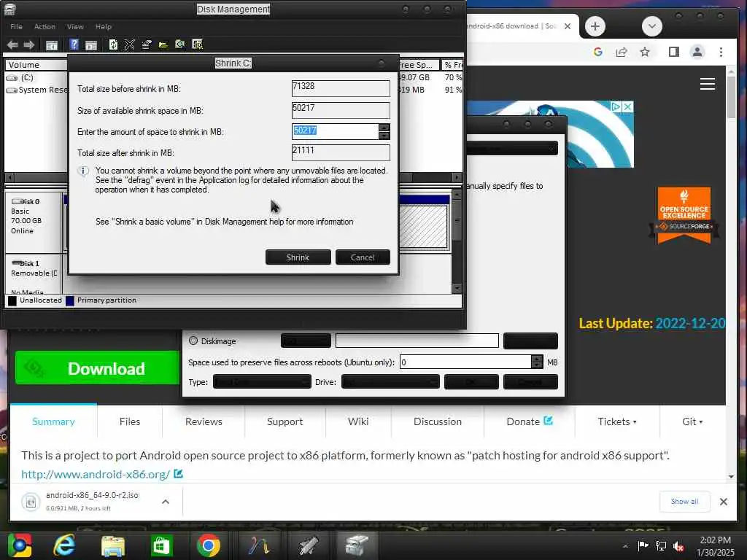Click the magnifier Explore icon in toolbar

coord(179,44)
